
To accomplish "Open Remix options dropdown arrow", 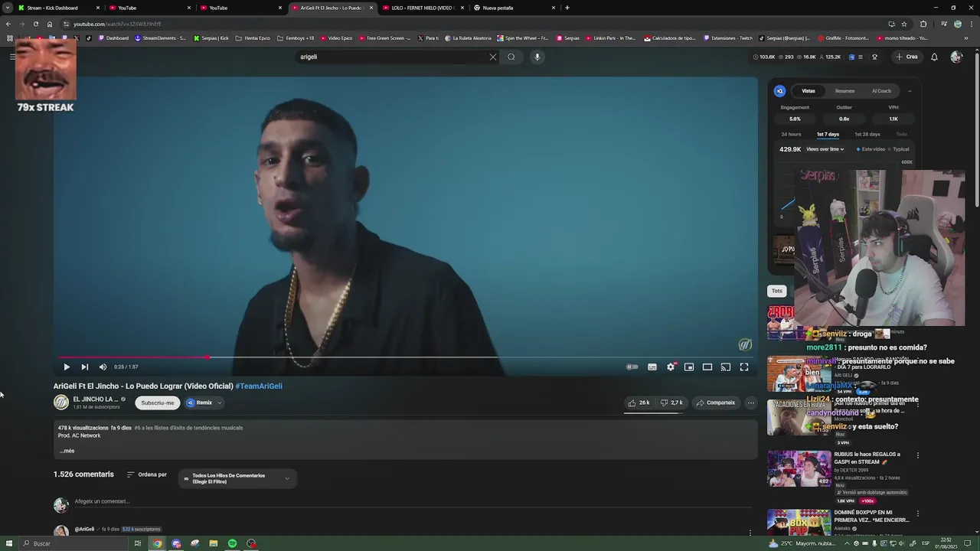I will 220,403.
